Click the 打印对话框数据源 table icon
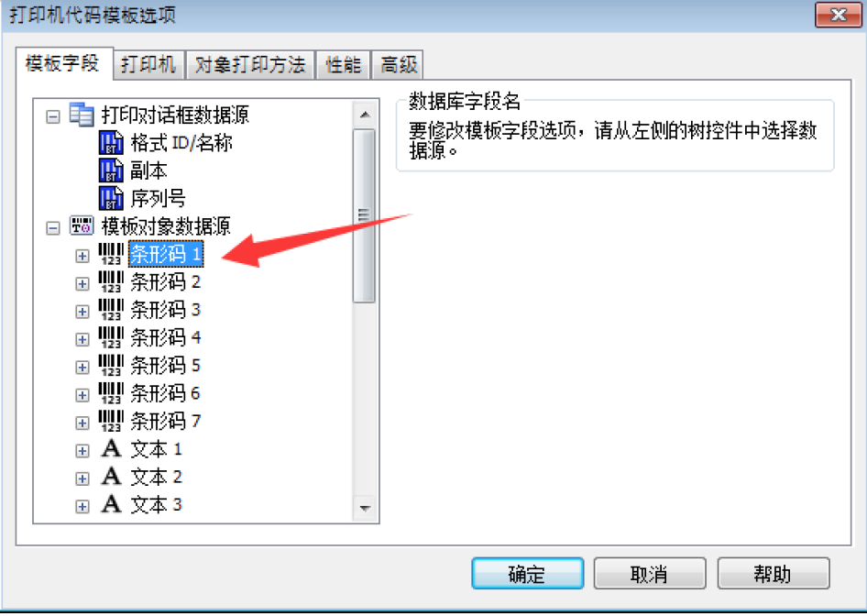867x616 pixels. 82,115
